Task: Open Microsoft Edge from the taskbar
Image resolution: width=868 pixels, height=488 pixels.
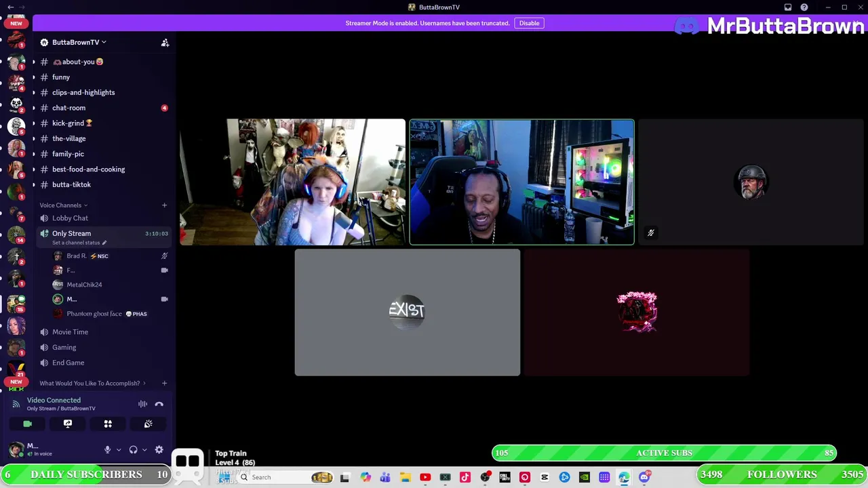Action: 624,477
